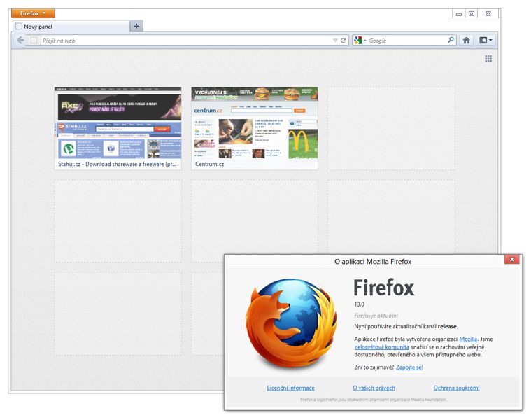
Task: Expand the address bar history dropdown arrow
Action: (335, 41)
